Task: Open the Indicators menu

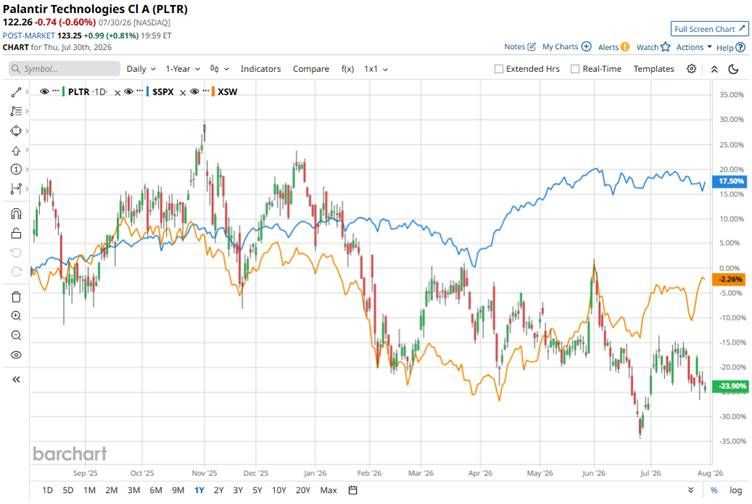Action: click(x=260, y=69)
